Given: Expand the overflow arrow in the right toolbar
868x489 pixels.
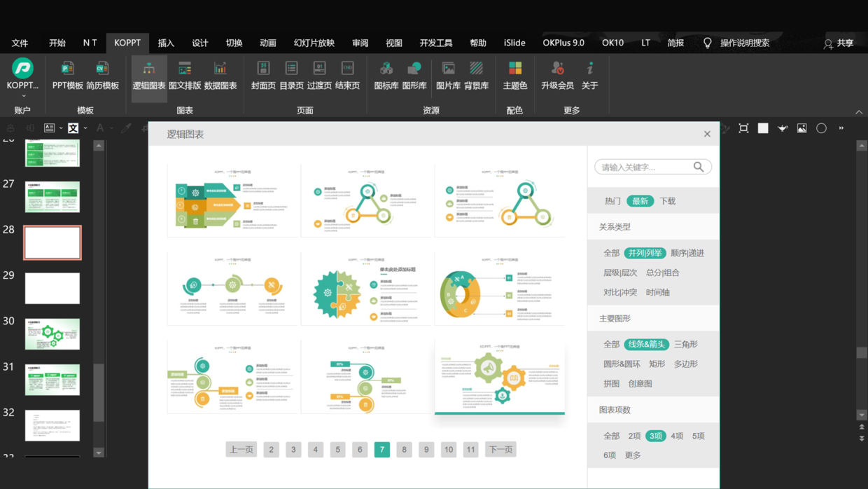Looking at the screenshot, I should (x=841, y=128).
